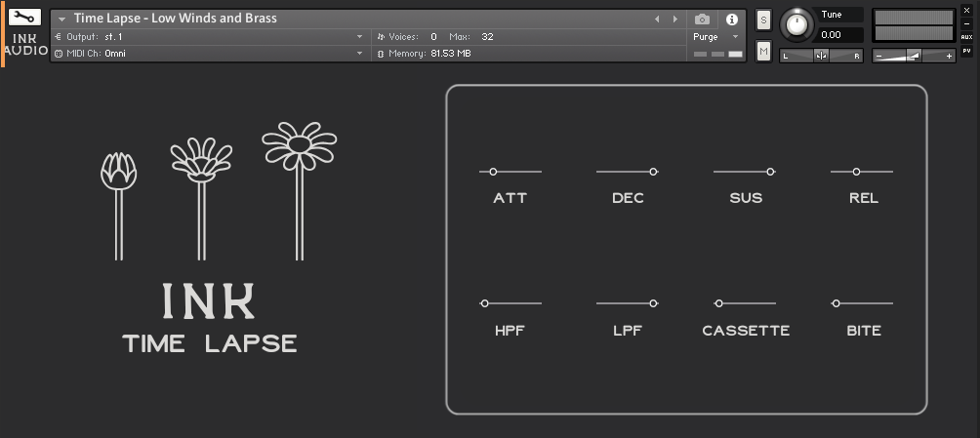Go to next instrument preset arrow
The image size is (980, 438).
[673, 19]
